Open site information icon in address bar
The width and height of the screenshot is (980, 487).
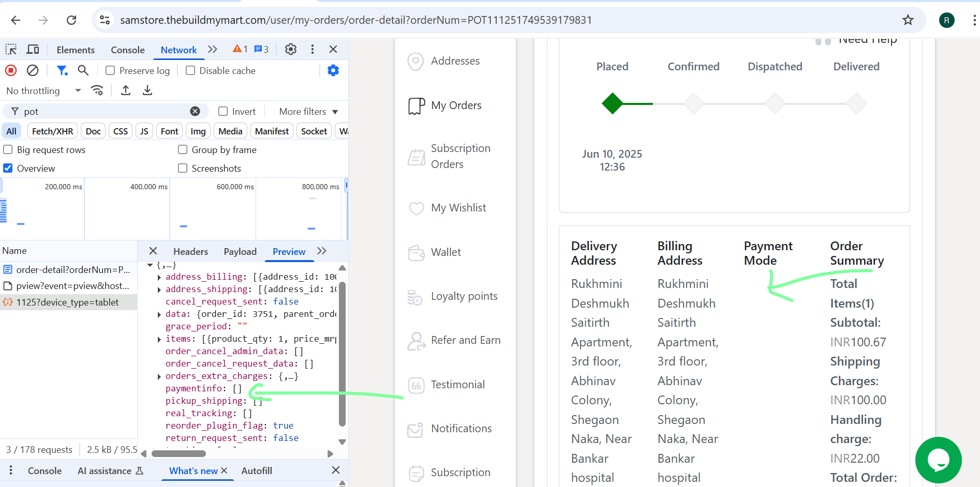point(105,20)
